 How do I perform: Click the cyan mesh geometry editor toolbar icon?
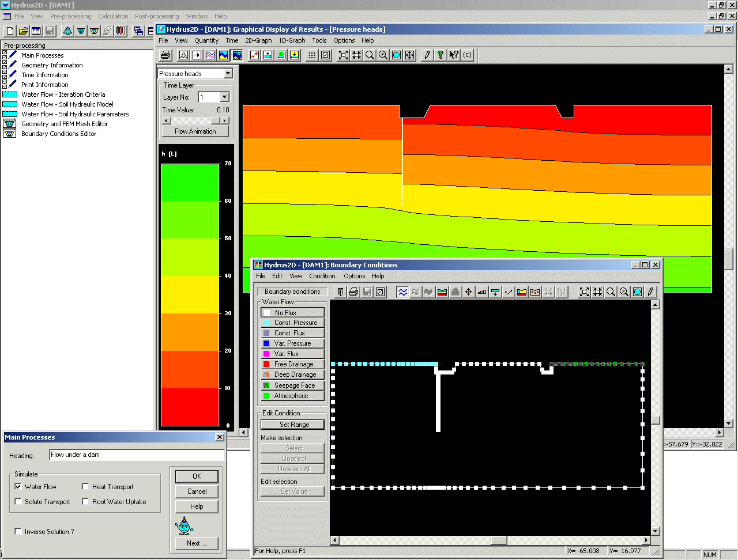[x=81, y=31]
